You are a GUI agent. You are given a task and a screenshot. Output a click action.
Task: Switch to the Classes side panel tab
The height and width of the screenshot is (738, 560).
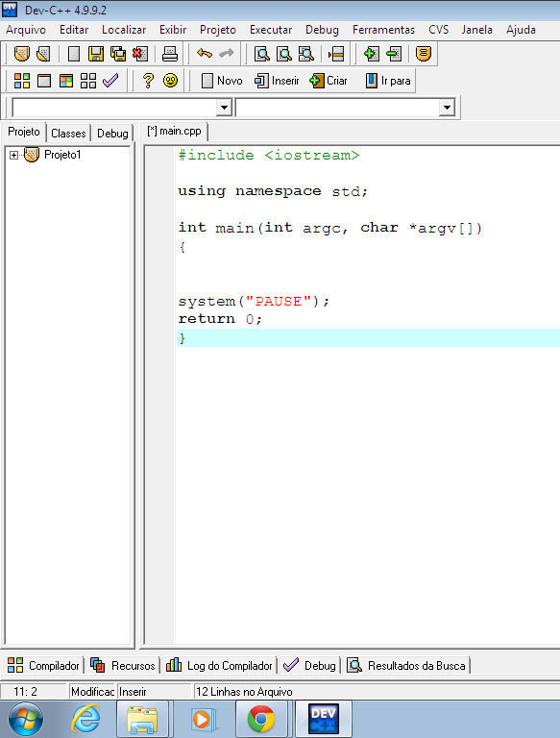click(68, 134)
